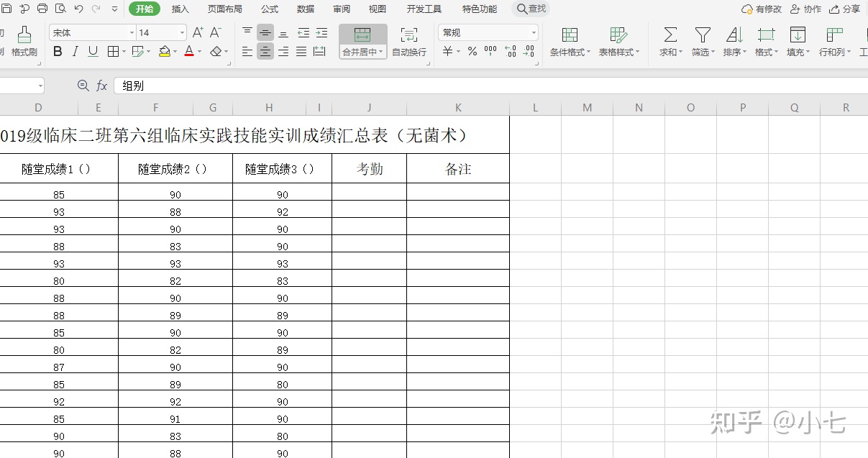Image resolution: width=868 pixels, height=458 pixels.
Task: Toggle bold formatting
Action: pyautogui.click(x=58, y=51)
